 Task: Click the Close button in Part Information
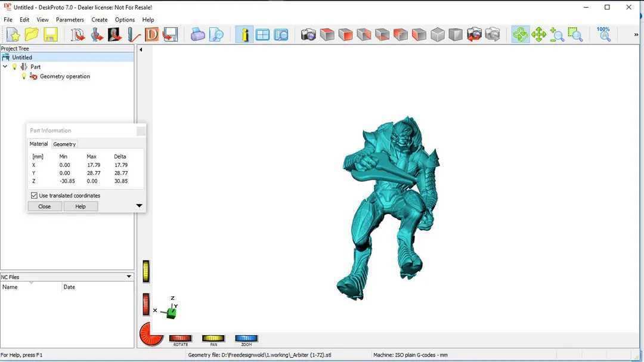44,206
